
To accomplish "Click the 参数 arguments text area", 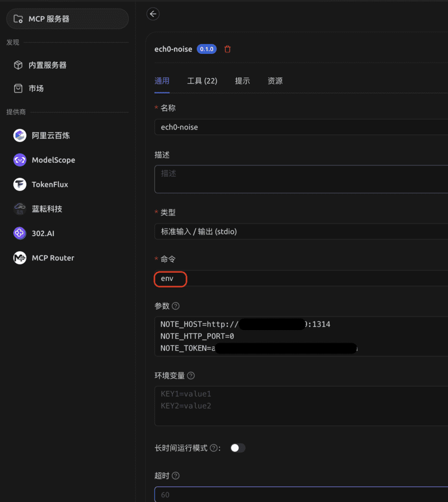I will (x=301, y=336).
